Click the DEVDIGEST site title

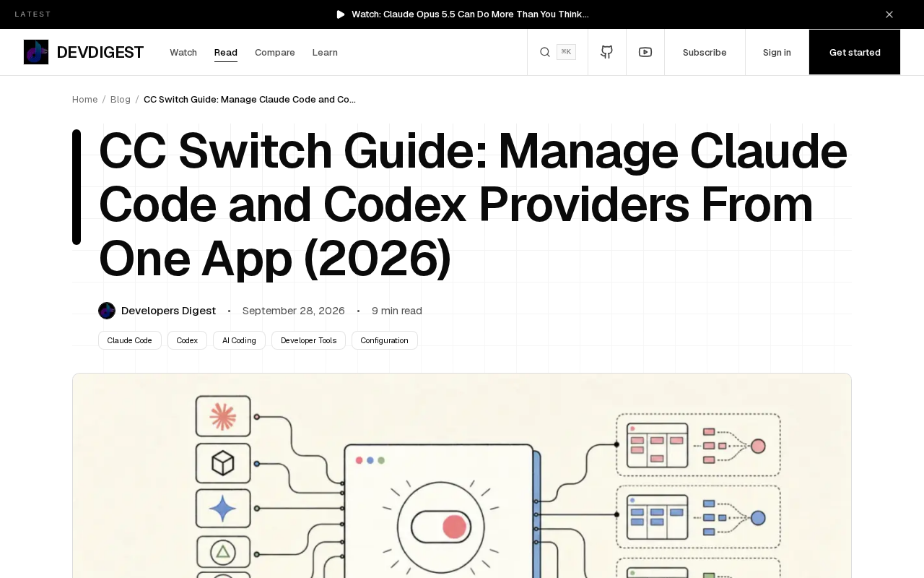(x=100, y=52)
